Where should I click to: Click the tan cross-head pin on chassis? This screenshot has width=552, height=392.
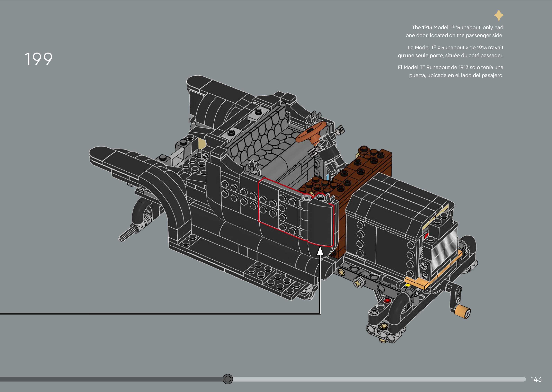tap(358, 283)
